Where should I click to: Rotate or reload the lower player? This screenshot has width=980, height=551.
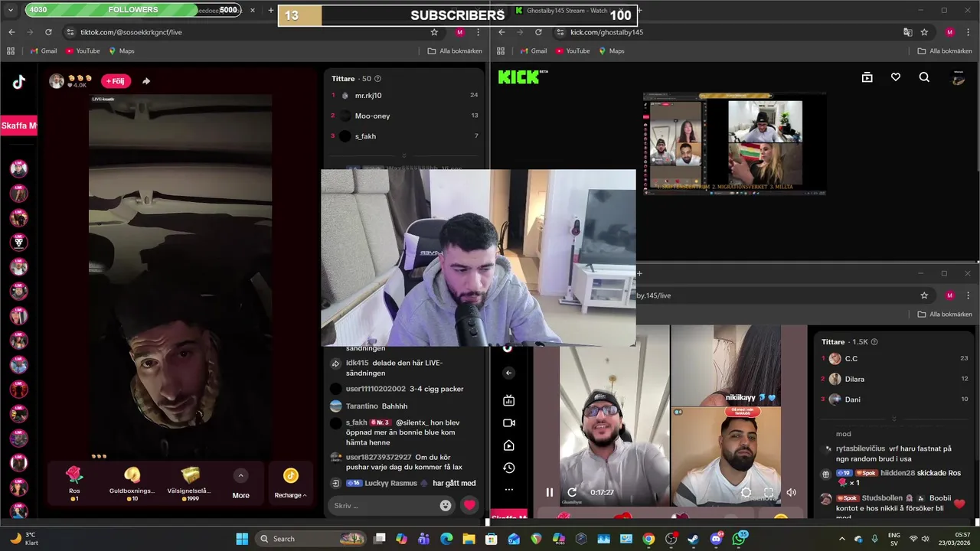click(x=571, y=492)
